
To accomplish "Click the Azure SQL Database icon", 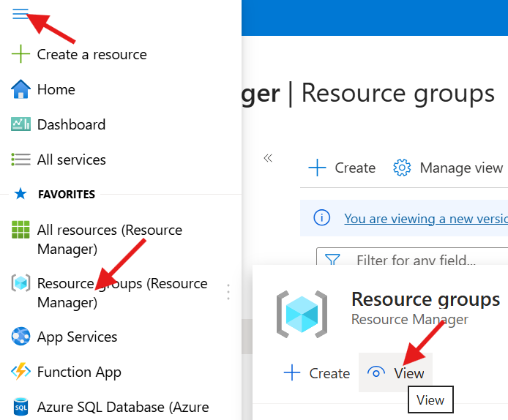I will click(20, 407).
